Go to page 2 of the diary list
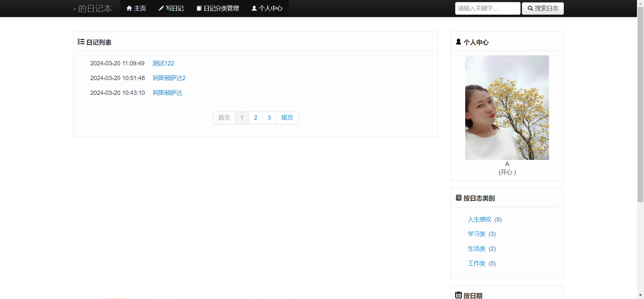 [x=256, y=118]
